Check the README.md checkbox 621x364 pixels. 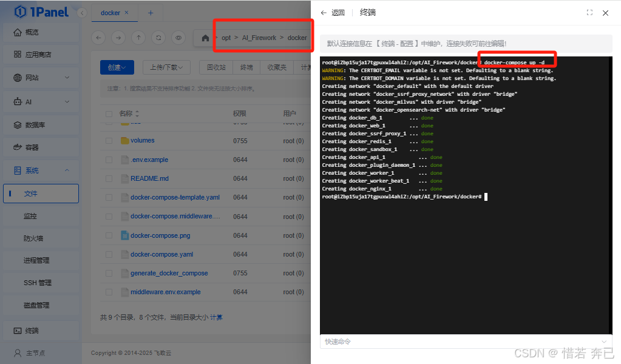click(x=109, y=179)
